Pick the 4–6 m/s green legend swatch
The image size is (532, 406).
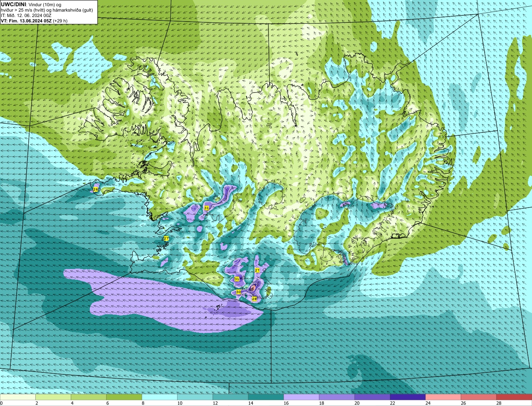tap(89, 397)
